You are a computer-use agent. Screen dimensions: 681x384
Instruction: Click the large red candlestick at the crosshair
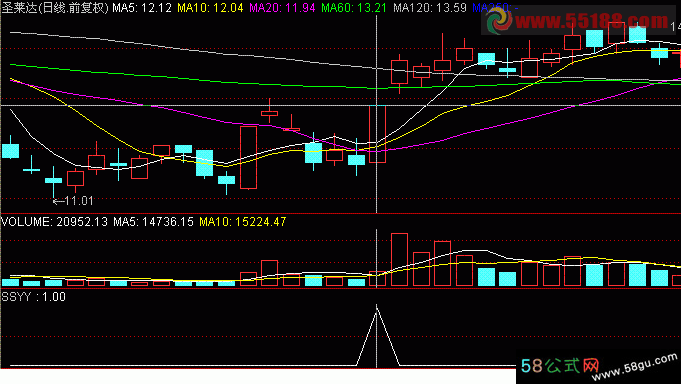377,134
